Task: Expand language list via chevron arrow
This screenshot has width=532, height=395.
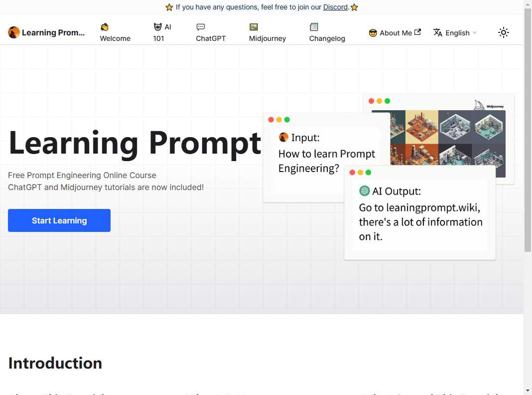Action: click(475, 32)
